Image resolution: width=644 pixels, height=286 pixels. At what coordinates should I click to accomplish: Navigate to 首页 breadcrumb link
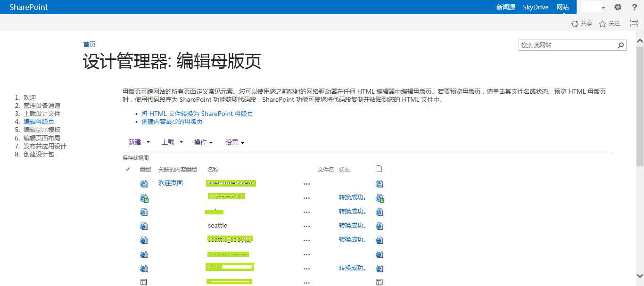[89, 44]
